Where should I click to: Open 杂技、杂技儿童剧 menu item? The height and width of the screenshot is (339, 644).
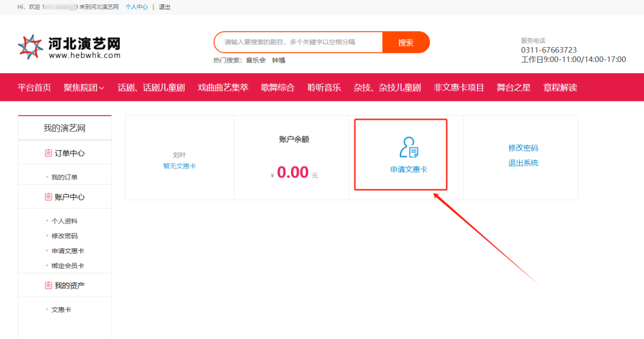[x=388, y=88]
